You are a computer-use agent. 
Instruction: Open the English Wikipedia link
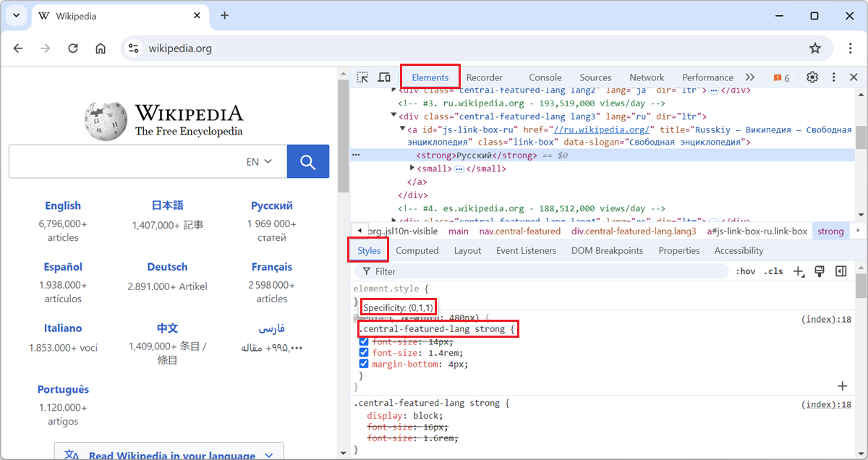[x=63, y=205]
